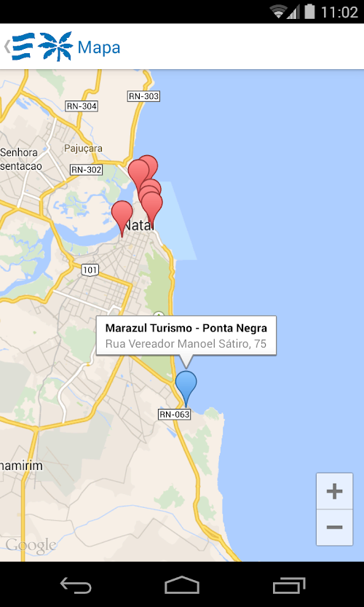The width and height of the screenshot is (364, 607).
Task: Open the Marazul Turismo - Ponta Negra info window
Action: [x=186, y=336]
